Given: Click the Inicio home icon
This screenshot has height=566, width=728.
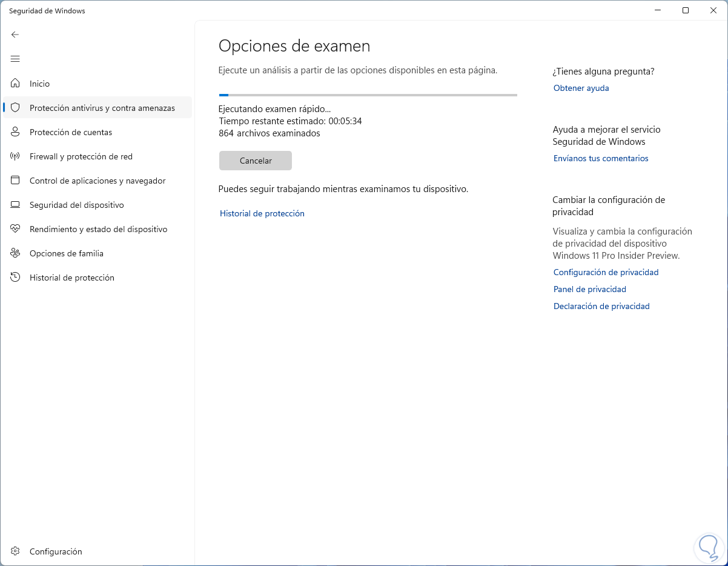Looking at the screenshot, I should (16, 84).
